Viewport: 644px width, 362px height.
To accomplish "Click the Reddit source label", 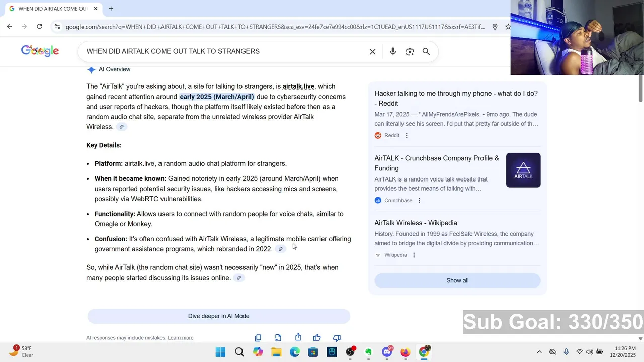I will click(392, 135).
